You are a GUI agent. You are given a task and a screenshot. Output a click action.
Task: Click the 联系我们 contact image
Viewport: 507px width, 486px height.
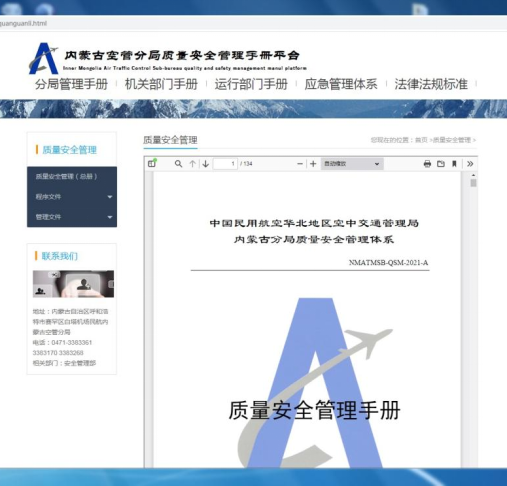pos(73,284)
